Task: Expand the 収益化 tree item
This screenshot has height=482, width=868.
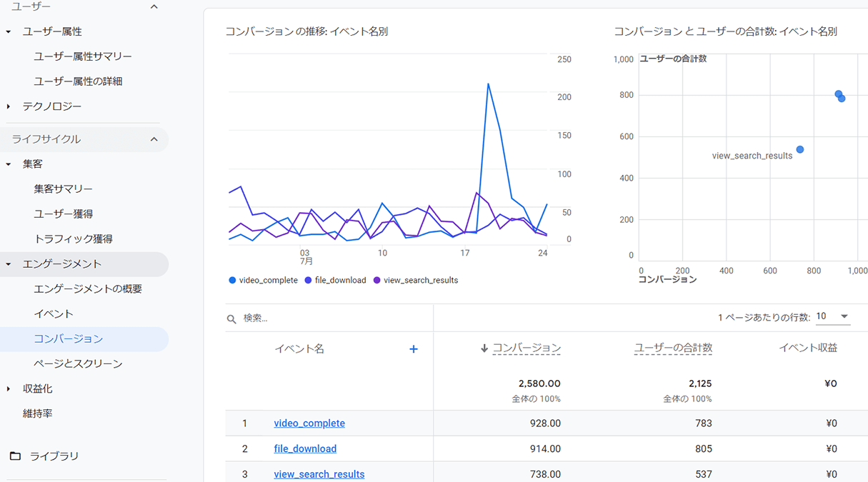Action: [x=9, y=389]
